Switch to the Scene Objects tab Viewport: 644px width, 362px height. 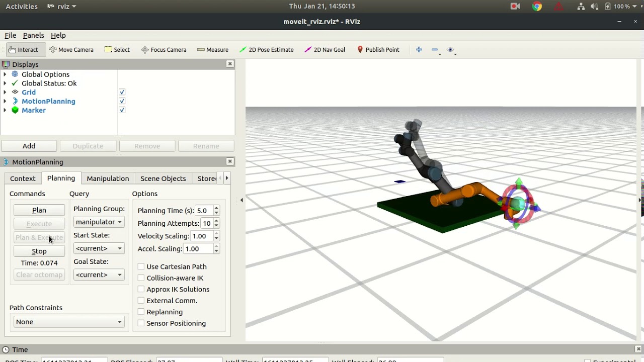tap(163, 178)
